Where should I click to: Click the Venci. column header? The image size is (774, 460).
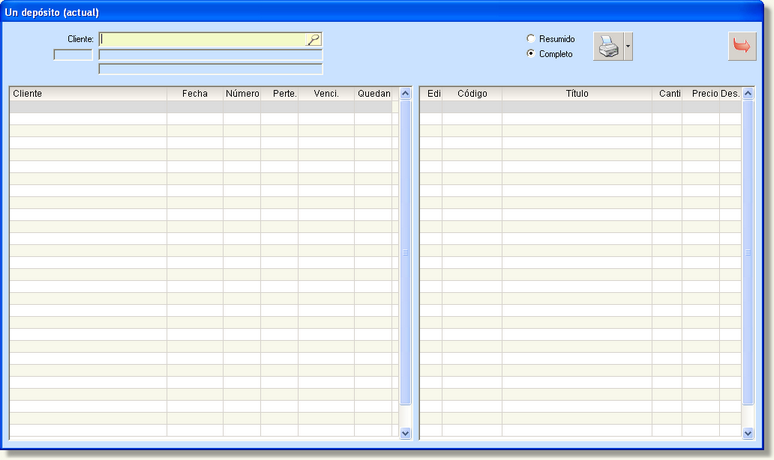pos(326,94)
